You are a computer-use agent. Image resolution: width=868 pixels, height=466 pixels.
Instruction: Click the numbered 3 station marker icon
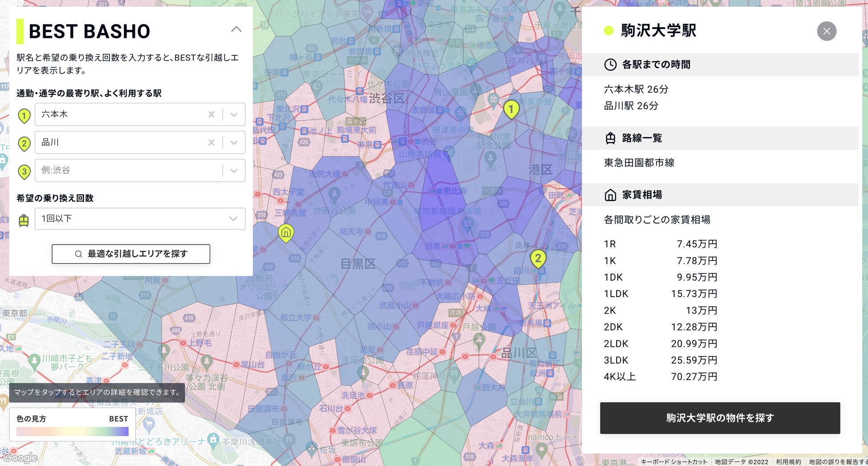tap(24, 172)
